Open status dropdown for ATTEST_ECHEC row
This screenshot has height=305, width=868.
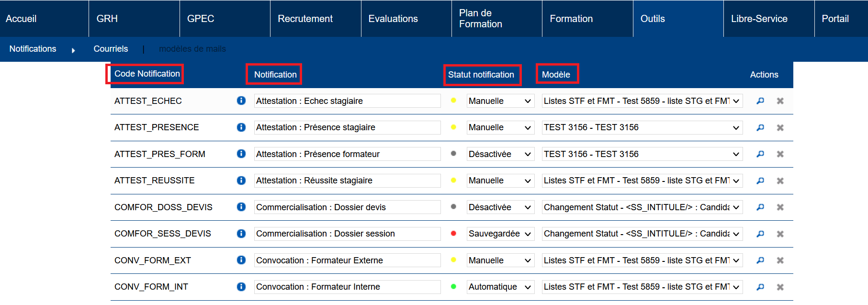500,101
